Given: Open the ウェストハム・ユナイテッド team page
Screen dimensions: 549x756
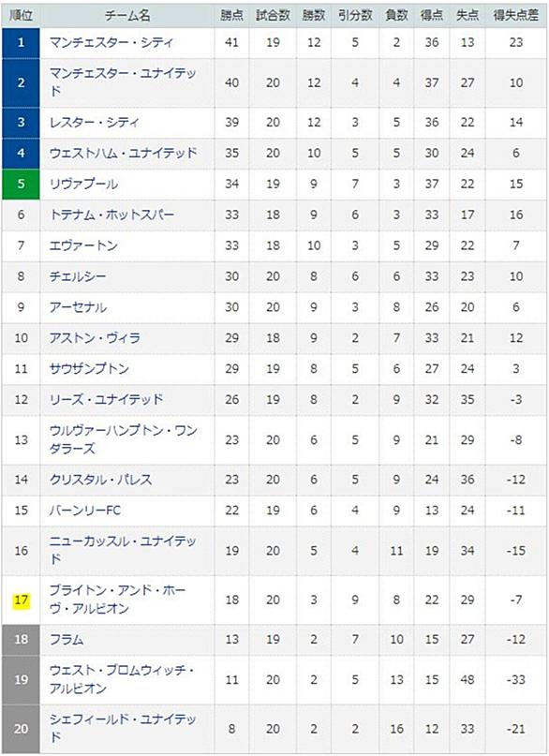Looking at the screenshot, I should (x=123, y=153).
